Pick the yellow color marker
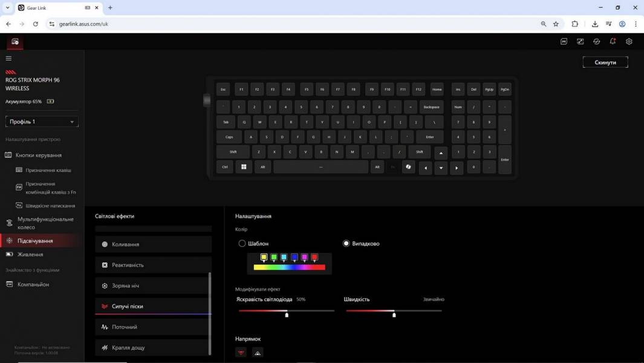This screenshot has height=363, width=644. pos(264,258)
